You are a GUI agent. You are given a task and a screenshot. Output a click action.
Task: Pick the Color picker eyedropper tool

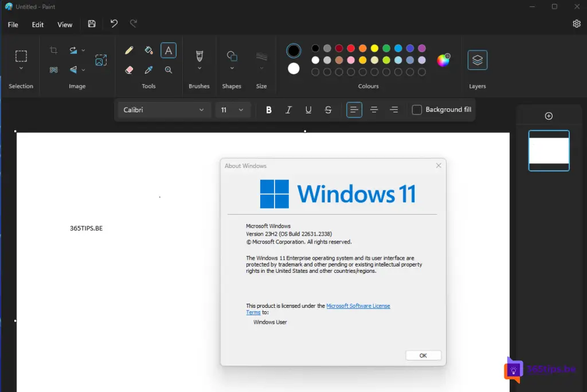[x=148, y=70]
